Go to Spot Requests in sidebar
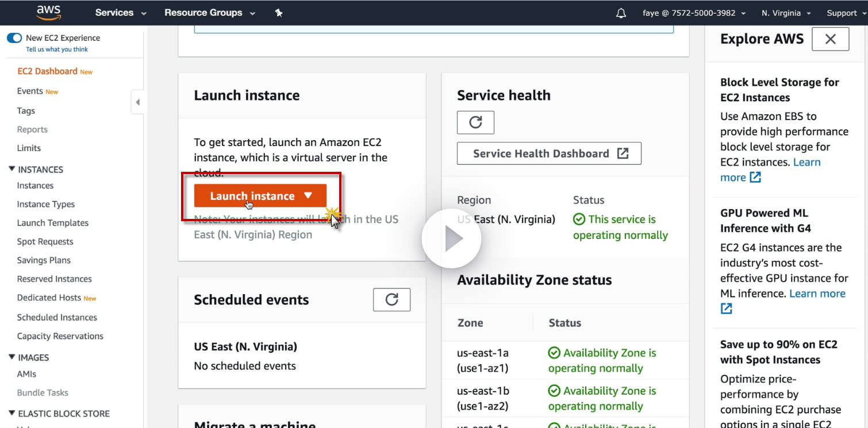868x428 pixels. click(45, 242)
